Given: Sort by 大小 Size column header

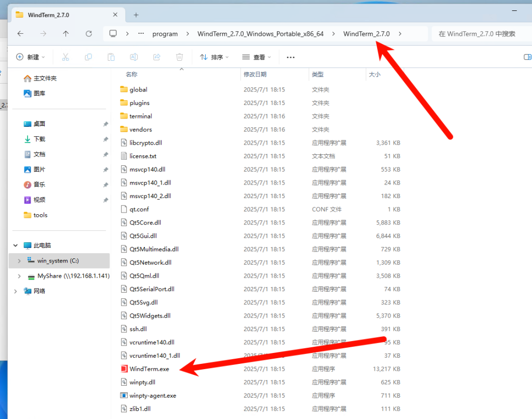Looking at the screenshot, I should pyautogui.click(x=375, y=74).
